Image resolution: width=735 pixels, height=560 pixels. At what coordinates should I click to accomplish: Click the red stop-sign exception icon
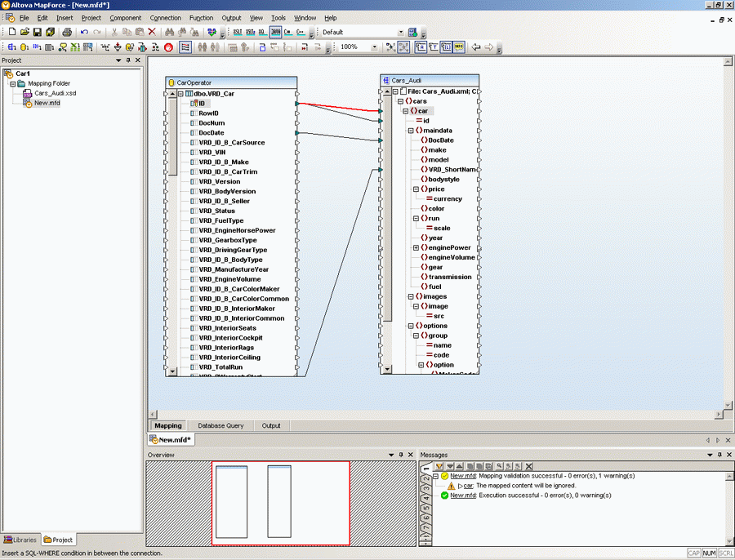169,47
